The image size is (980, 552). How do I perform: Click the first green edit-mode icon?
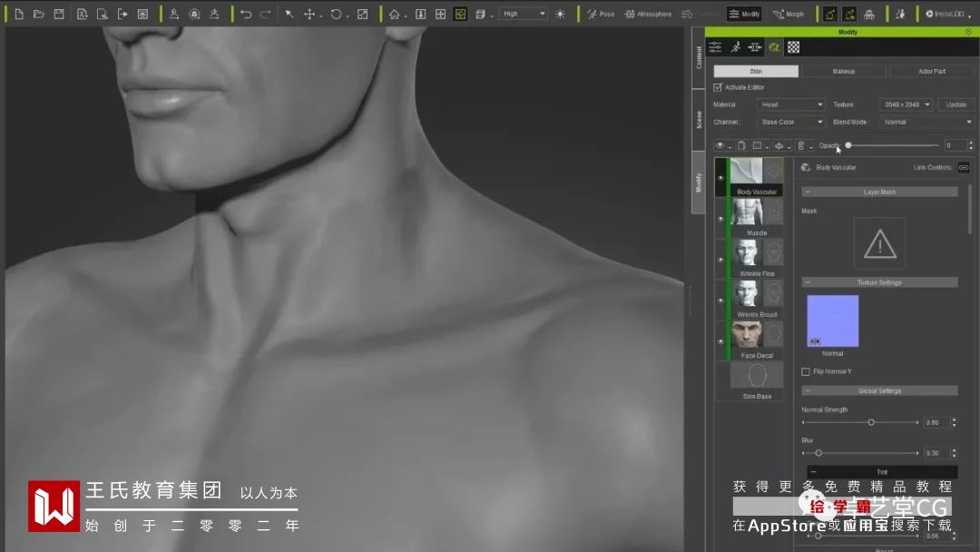click(x=830, y=14)
